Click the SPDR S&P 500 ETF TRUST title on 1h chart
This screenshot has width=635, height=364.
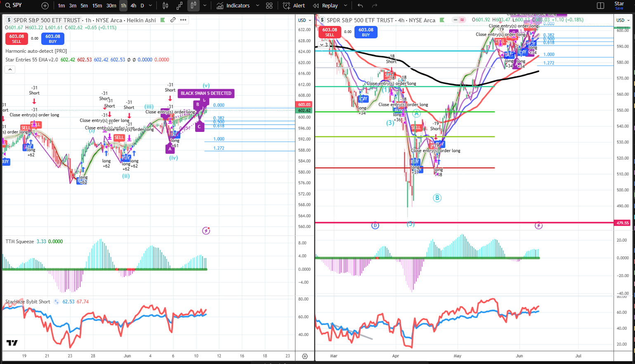[47, 20]
